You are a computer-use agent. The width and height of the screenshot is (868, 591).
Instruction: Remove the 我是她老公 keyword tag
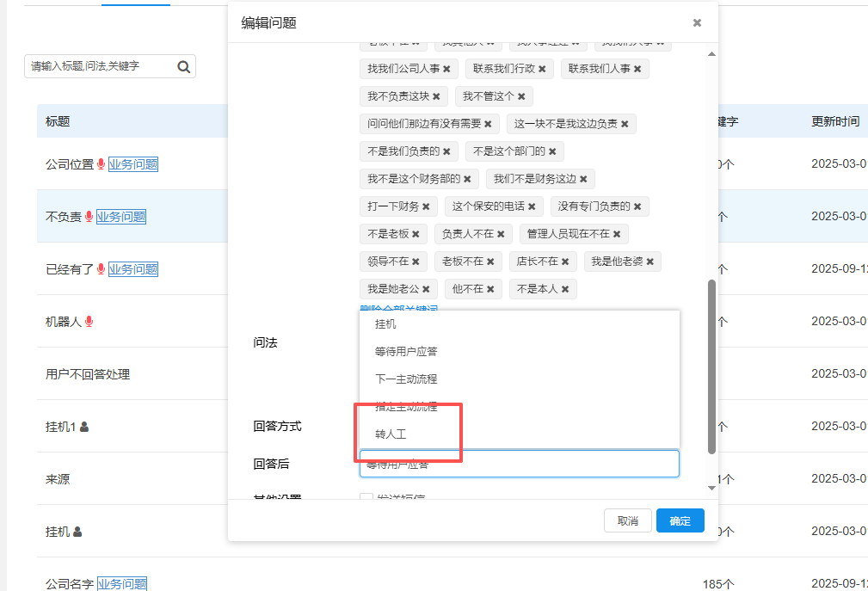(x=426, y=289)
